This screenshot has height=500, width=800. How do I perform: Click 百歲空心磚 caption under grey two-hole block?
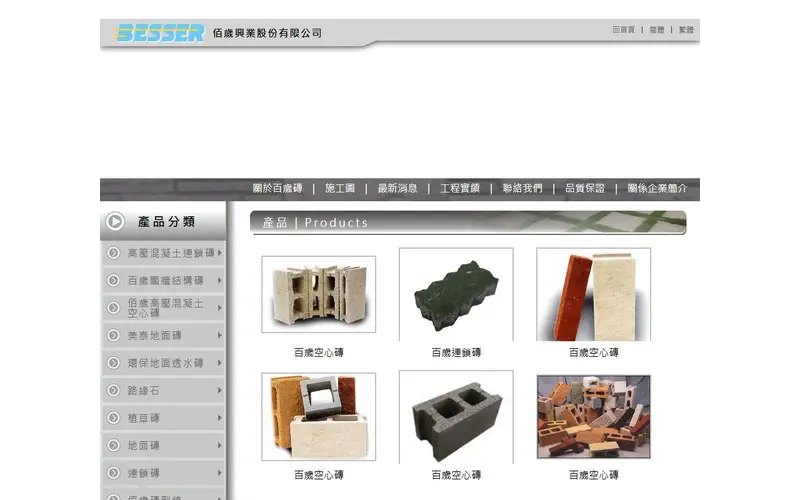456,475
